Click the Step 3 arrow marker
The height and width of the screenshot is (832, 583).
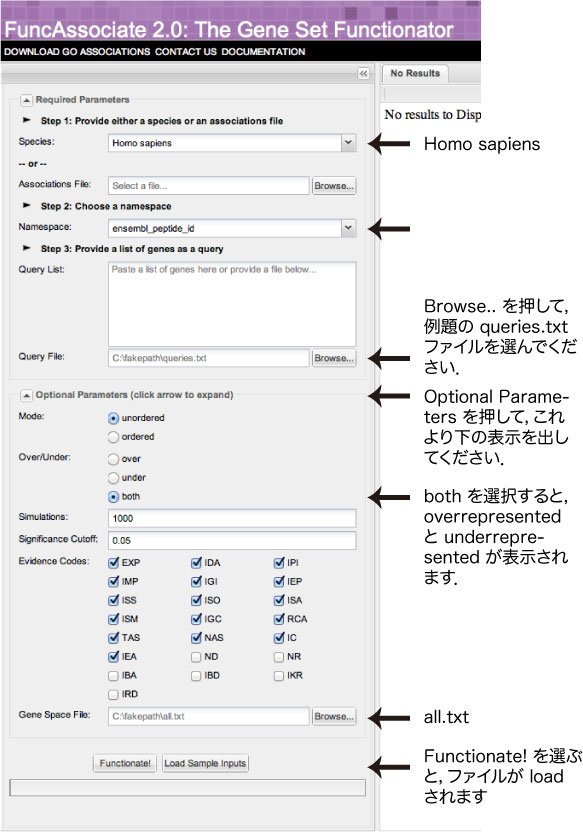tap(27, 248)
